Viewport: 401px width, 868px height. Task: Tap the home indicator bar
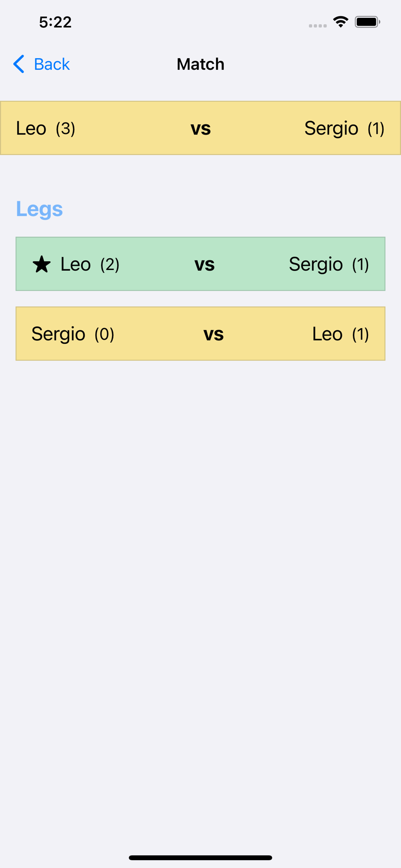pos(200,858)
